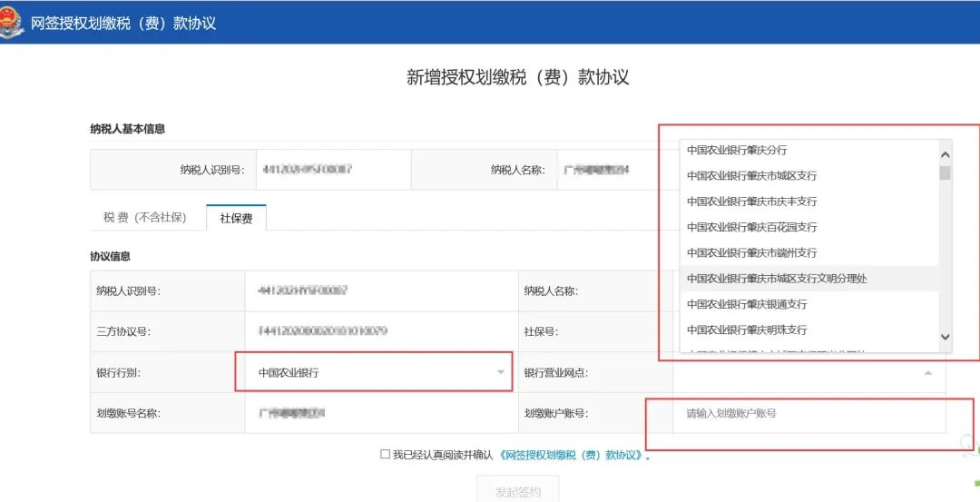Screen dimensions: 980x502
Task: Open the 银行行别 dropdown showing 中国农业银行
Action: point(381,372)
